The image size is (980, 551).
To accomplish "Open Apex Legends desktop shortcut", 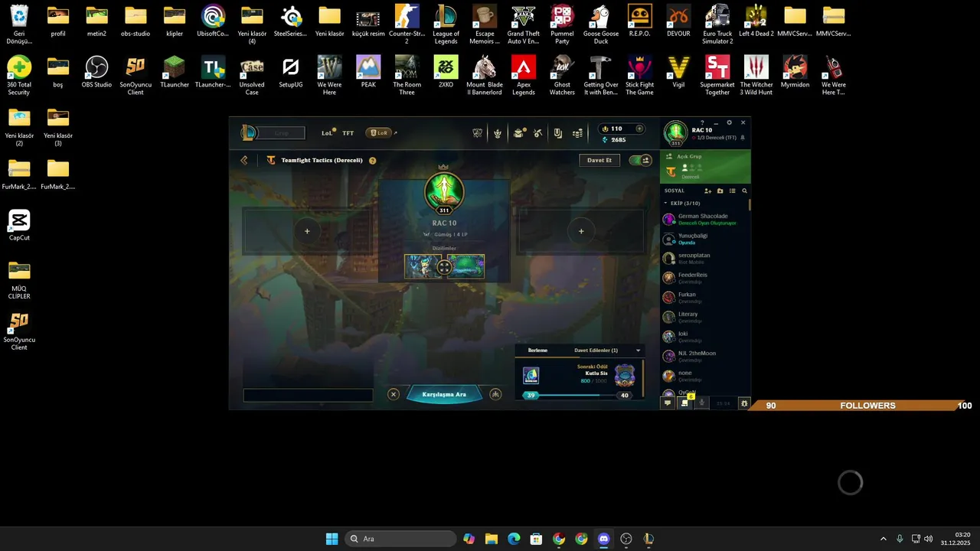I will 523,75.
